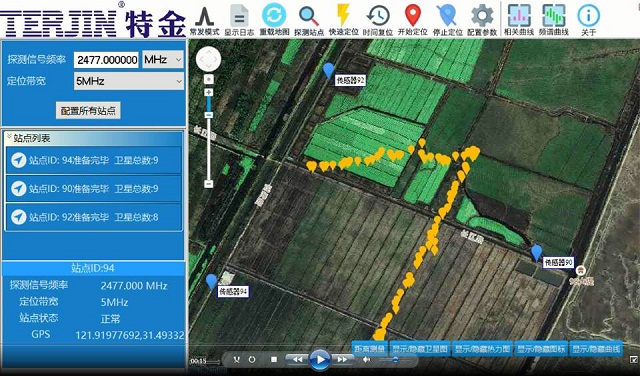Click the 快速定位 lightning bolt icon
The width and height of the screenshot is (640, 376).
coord(343,15)
